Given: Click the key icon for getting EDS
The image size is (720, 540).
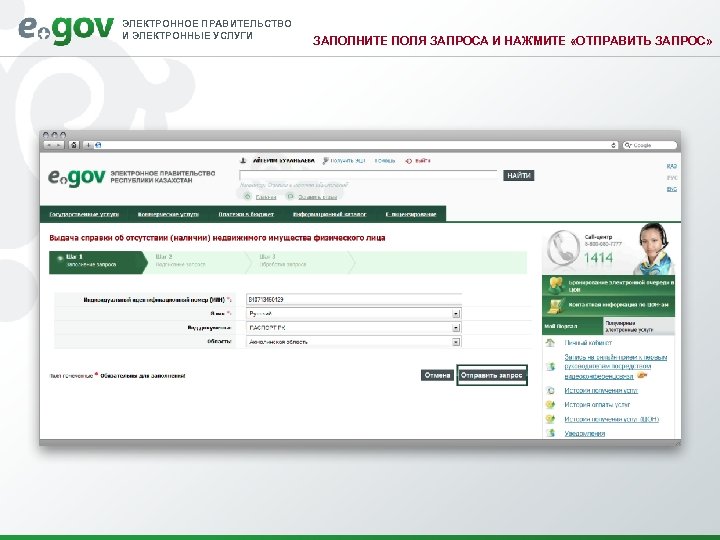Looking at the screenshot, I should (326, 161).
